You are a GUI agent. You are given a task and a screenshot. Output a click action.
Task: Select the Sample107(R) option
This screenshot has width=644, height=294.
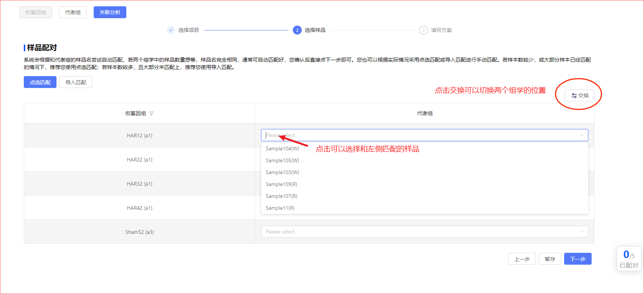(x=424, y=196)
